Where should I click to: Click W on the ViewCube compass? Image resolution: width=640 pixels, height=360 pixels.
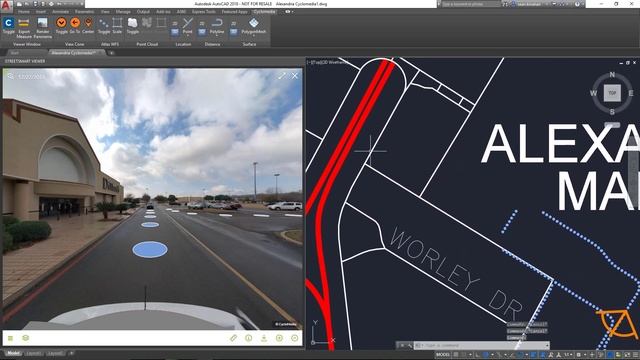tap(593, 93)
